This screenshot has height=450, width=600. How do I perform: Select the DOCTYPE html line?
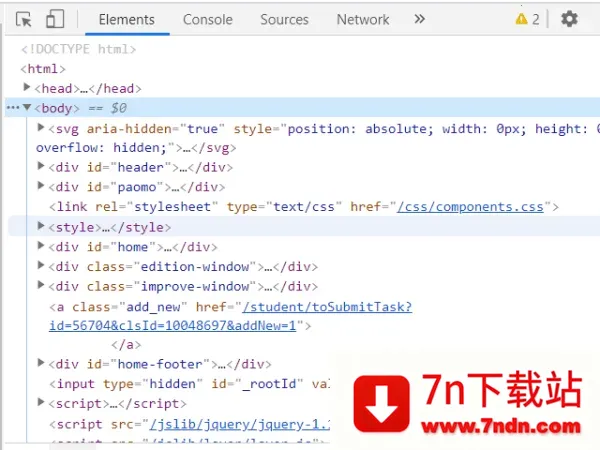pos(78,49)
